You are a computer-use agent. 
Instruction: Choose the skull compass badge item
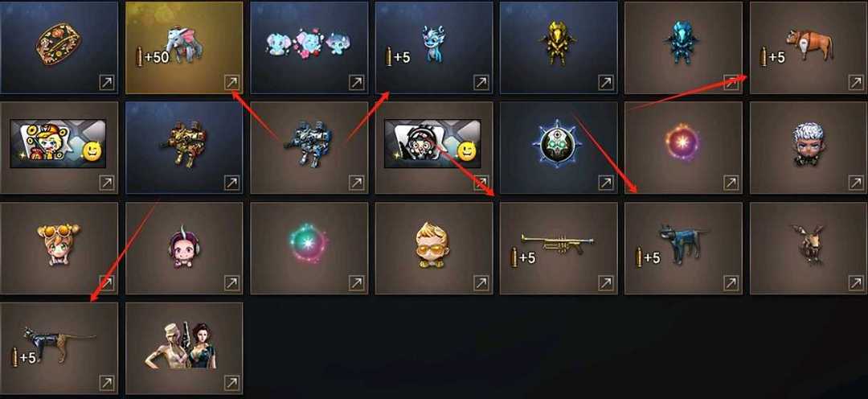559,147
